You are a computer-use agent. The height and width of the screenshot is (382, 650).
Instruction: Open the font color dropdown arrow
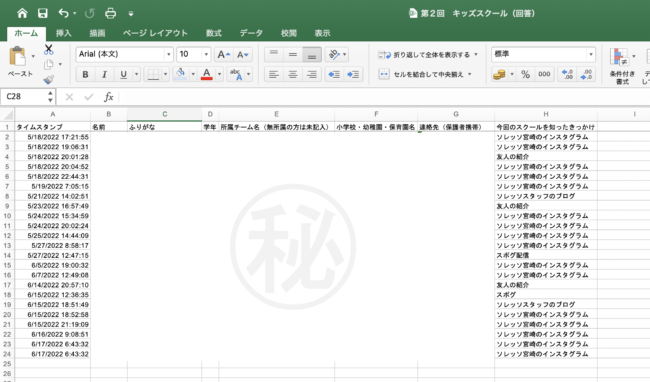pos(219,74)
